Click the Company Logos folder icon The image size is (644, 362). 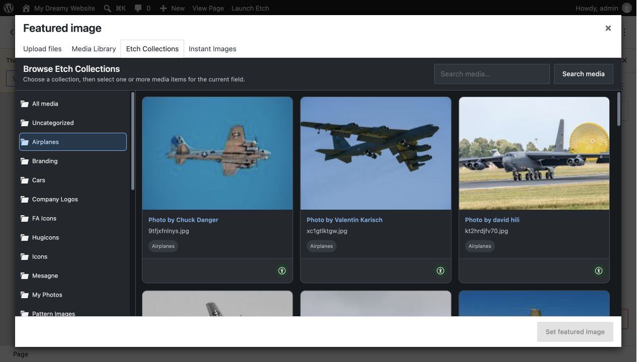coord(25,199)
